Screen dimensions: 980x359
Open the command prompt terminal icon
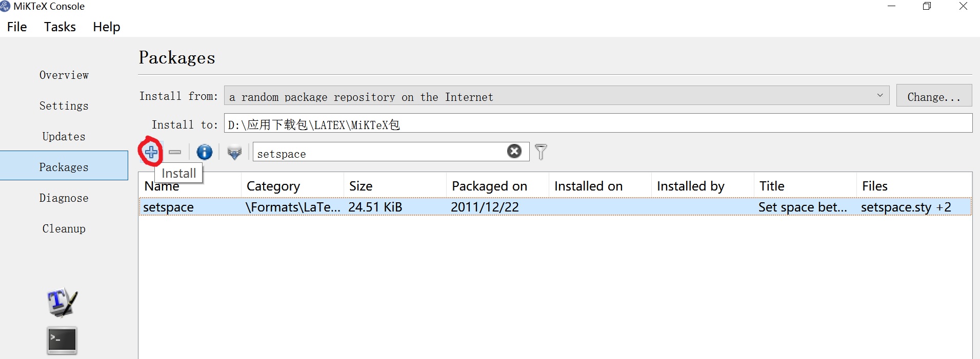click(x=62, y=341)
